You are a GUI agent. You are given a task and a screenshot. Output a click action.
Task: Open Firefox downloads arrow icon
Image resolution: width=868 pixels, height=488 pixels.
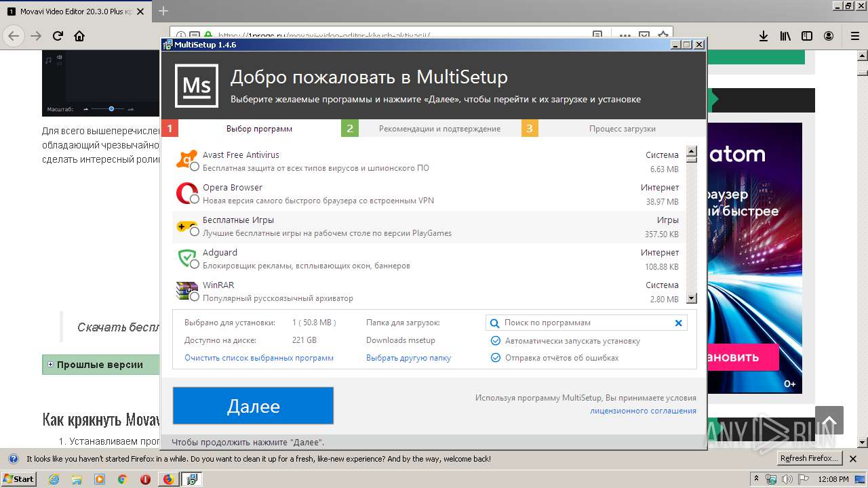pyautogui.click(x=763, y=36)
